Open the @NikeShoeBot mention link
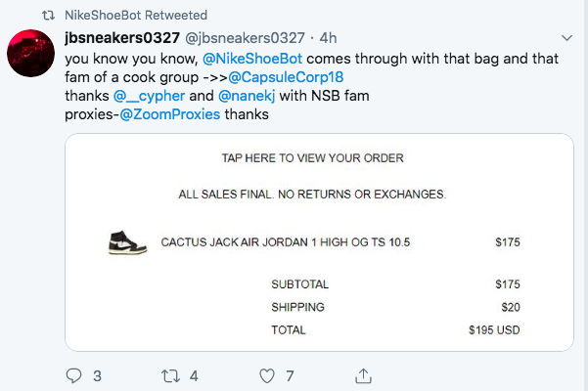 247,59
